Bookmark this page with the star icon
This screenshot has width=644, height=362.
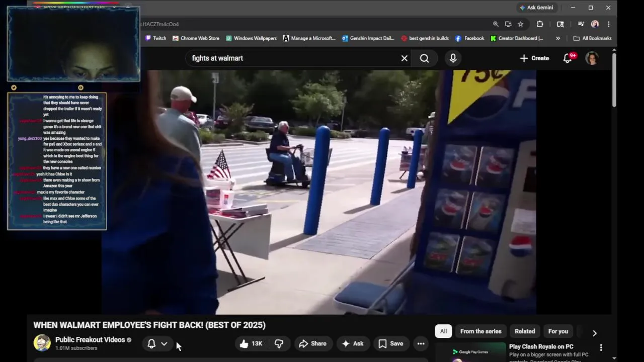click(521, 24)
